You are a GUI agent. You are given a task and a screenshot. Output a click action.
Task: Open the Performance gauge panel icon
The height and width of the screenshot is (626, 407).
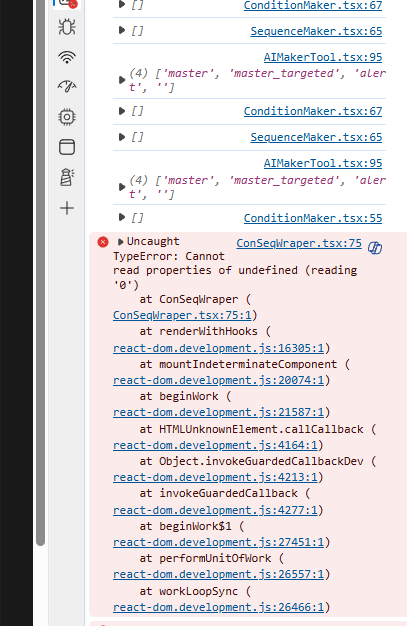(67, 86)
